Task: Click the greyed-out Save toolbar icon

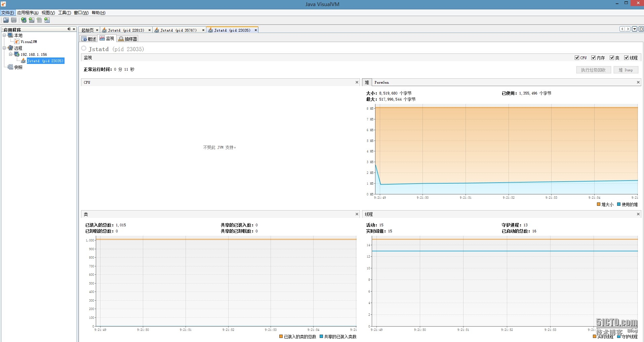Action: 14,20
